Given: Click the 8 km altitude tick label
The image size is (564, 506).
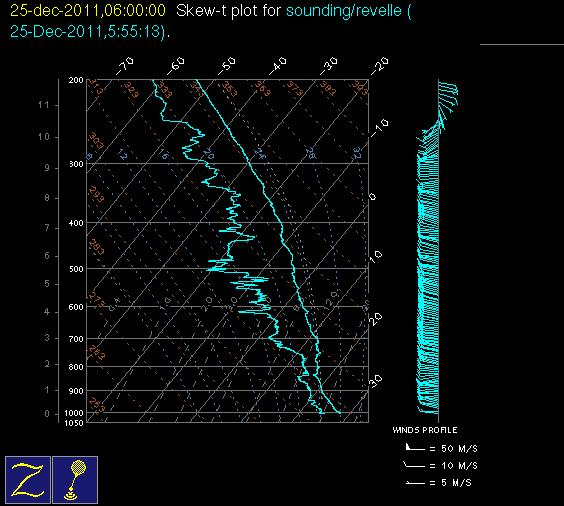Looking at the screenshot, I should coord(46,198).
